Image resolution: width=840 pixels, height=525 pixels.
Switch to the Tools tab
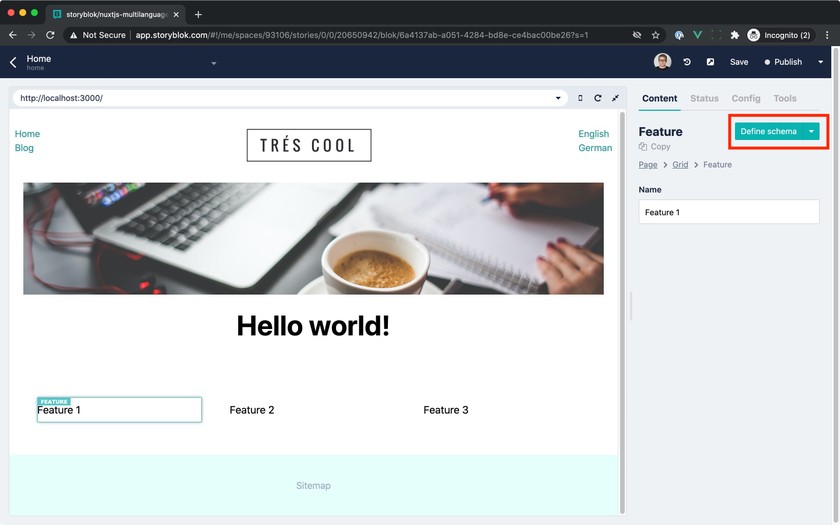pos(784,99)
